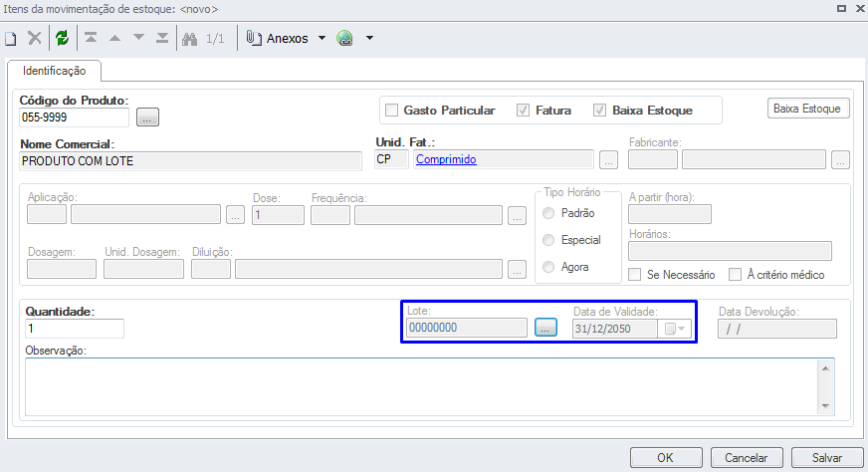
Task: Click the globe printer toolbar icon
Action: 344,38
